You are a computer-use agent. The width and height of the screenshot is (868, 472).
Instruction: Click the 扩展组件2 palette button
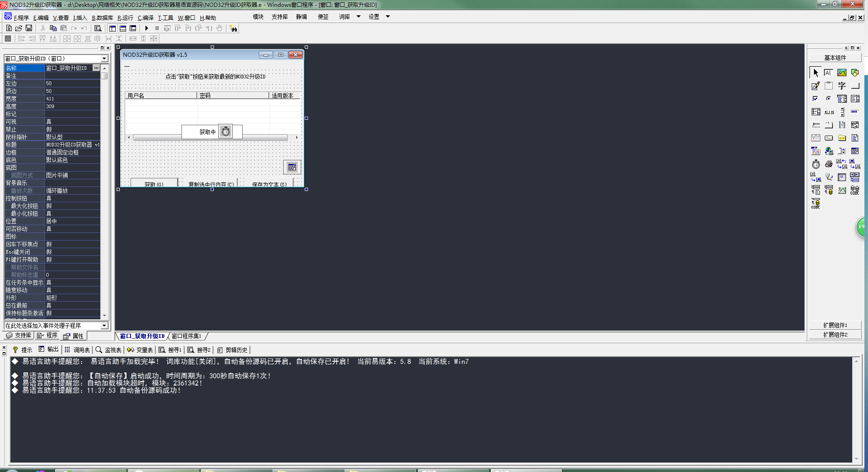coord(835,335)
